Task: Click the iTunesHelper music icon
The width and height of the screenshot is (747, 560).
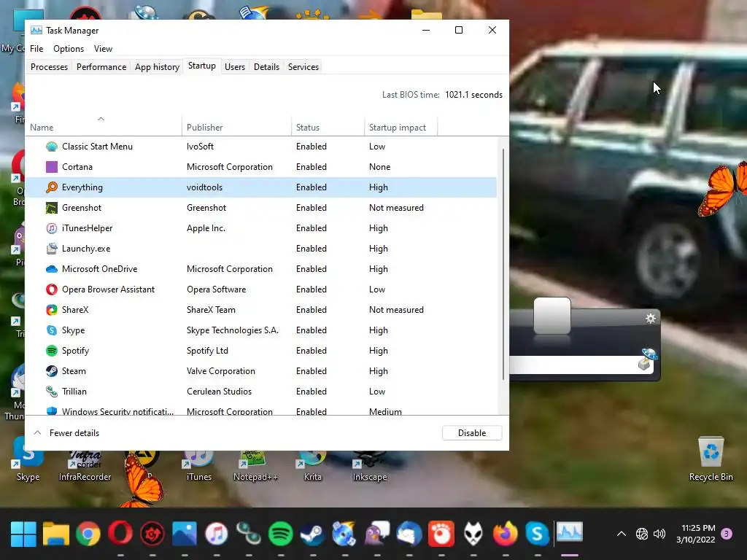Action: coord(52,228)
